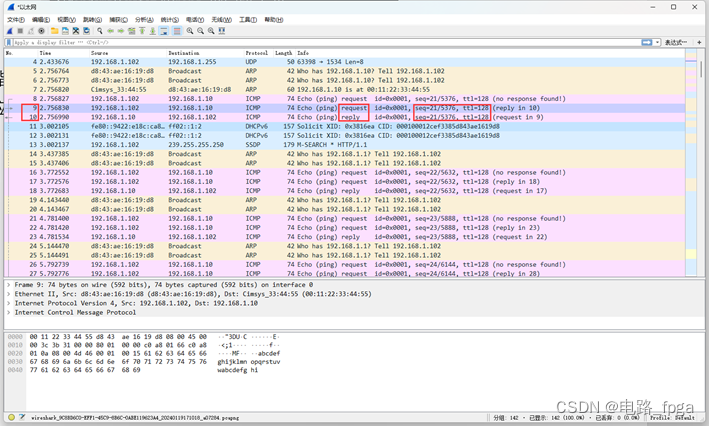
Task: Sort by the No. column header
Action: pyautogui.click(x=21, y=53)
